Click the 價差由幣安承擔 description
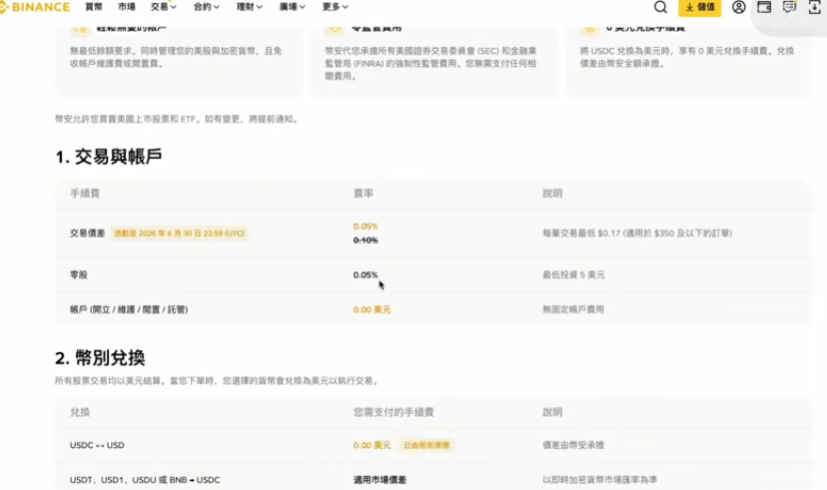Screen dimensions: 827x490 (x=573, y=445)
